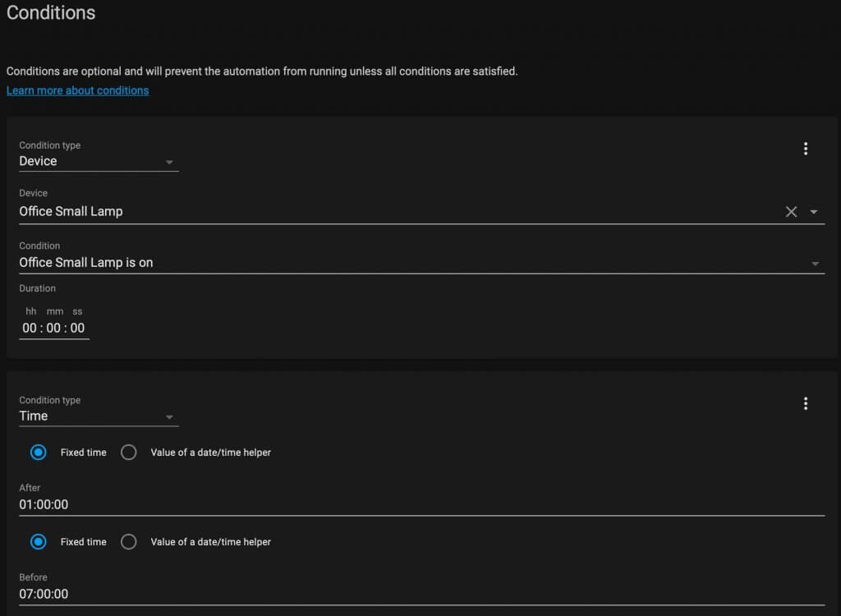Click the Before time field 07:00:00

[421, 594]
